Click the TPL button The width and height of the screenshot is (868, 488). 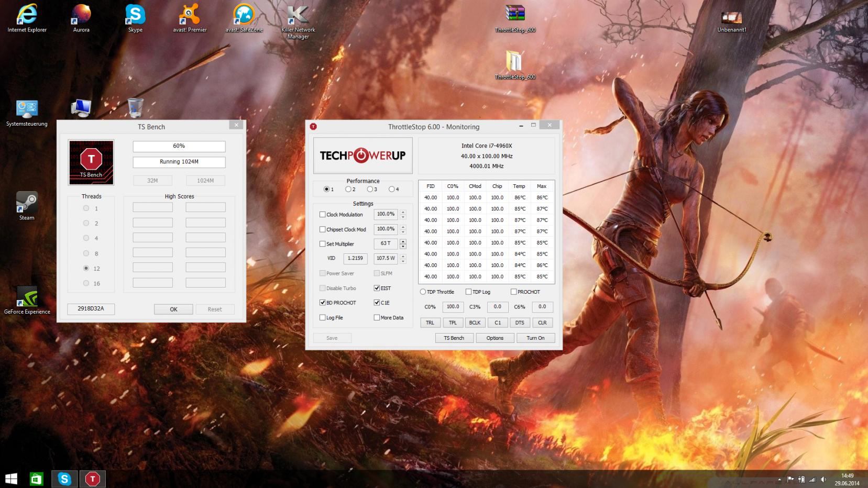pos(453,323)
